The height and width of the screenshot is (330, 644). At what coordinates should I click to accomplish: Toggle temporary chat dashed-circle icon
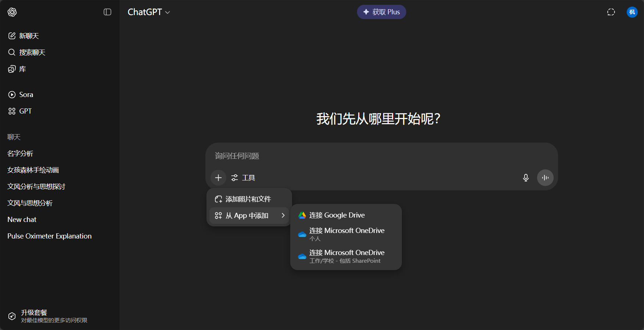click(611, 12)
